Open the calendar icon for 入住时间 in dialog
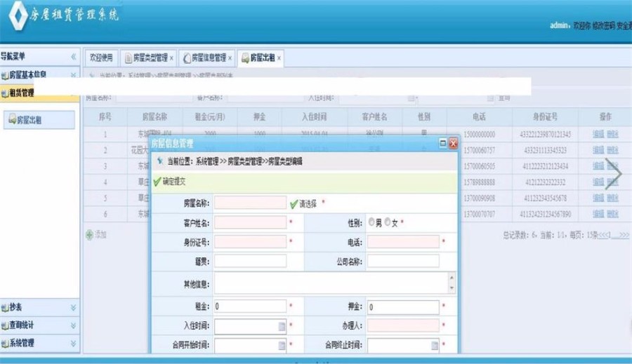The image size is (632, 364). pyautogui.click(x=282, y=326)
